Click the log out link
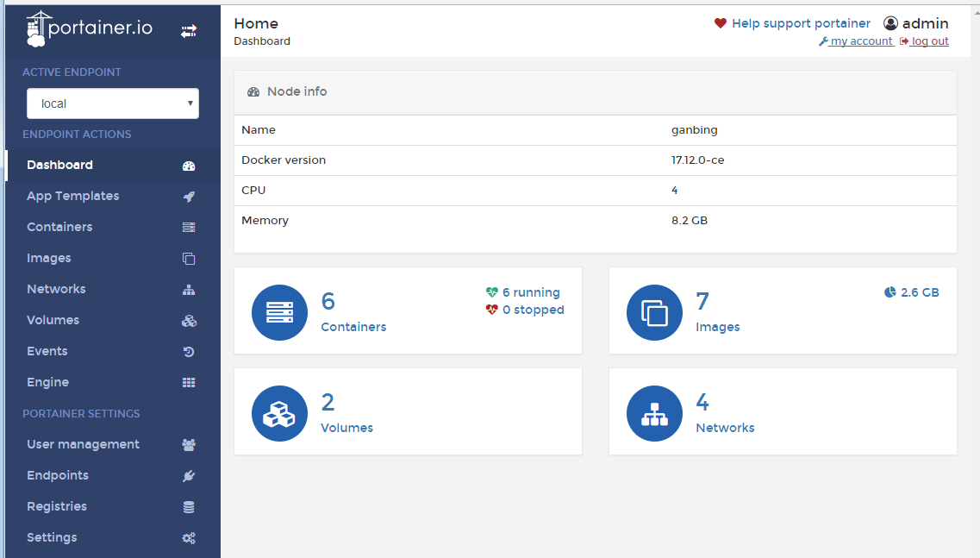 tap(930, 41)
